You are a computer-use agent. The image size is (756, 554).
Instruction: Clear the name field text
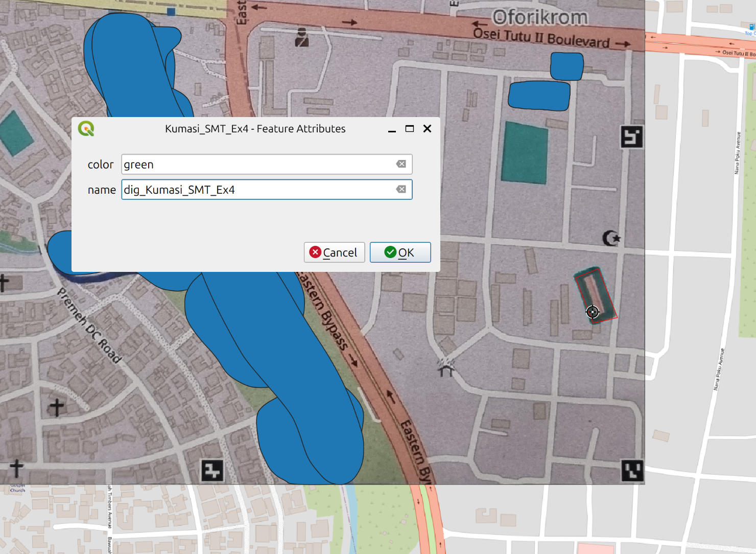(x=401, y=189)
